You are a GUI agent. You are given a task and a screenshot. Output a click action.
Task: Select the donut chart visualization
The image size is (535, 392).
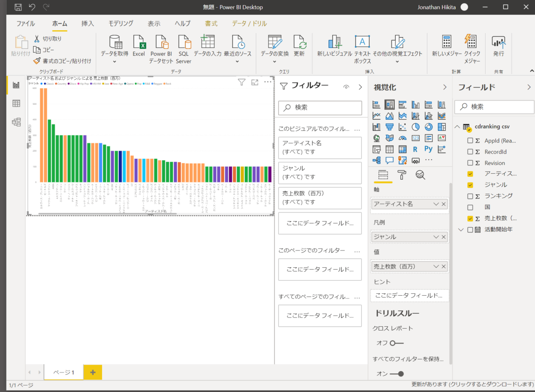428,127
